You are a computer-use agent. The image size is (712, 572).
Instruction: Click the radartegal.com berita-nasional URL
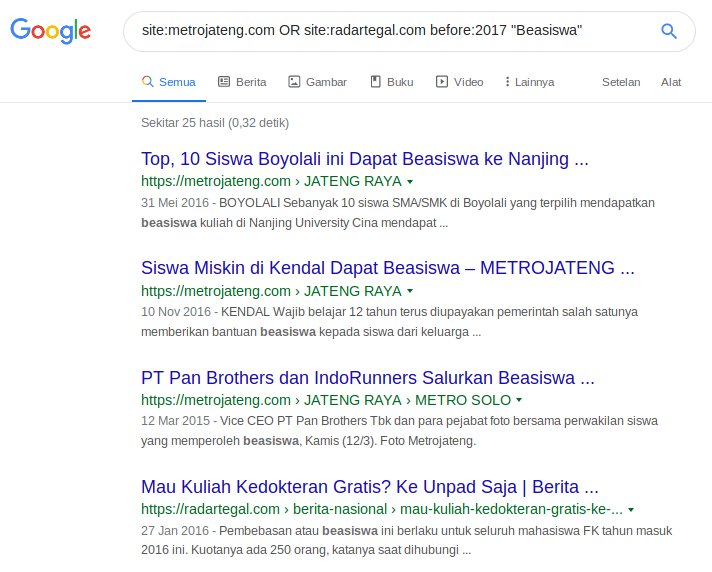(382, 509)
